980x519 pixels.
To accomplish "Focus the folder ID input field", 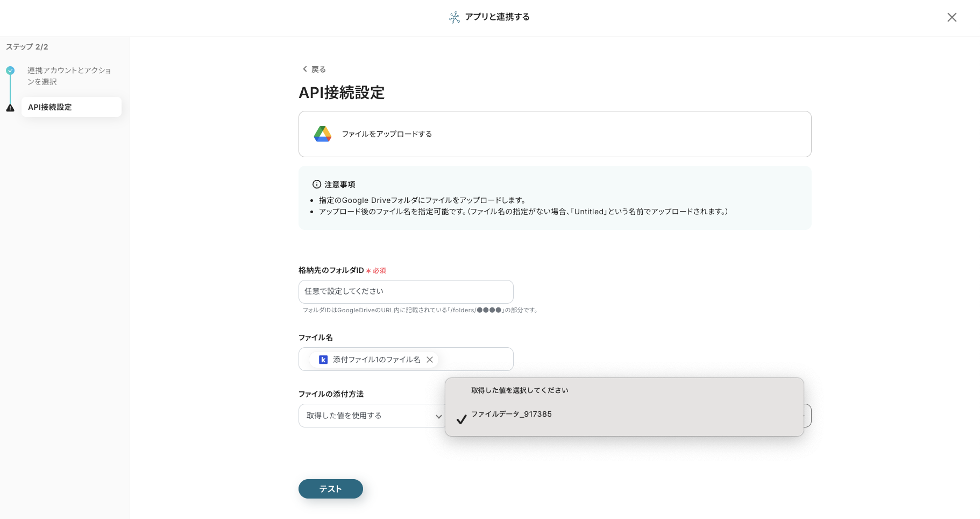I will click(x=406, y=291).
